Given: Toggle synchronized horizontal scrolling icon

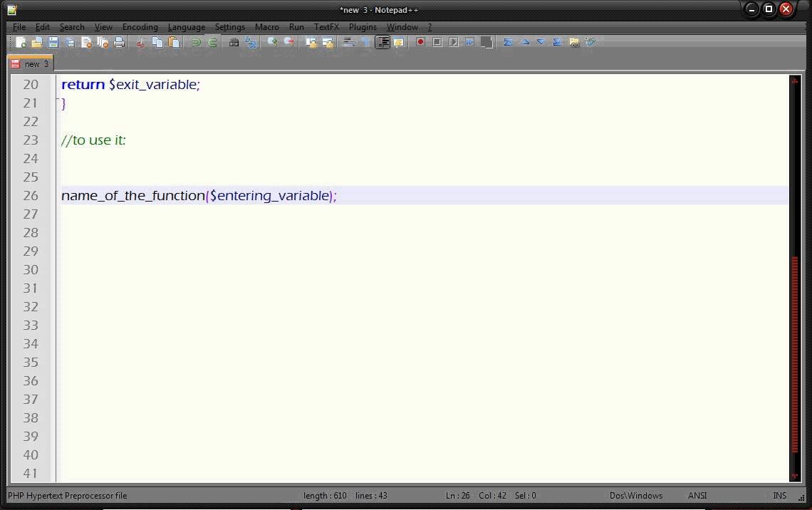Looking at the screenshot, I should (x=327, y=43).
